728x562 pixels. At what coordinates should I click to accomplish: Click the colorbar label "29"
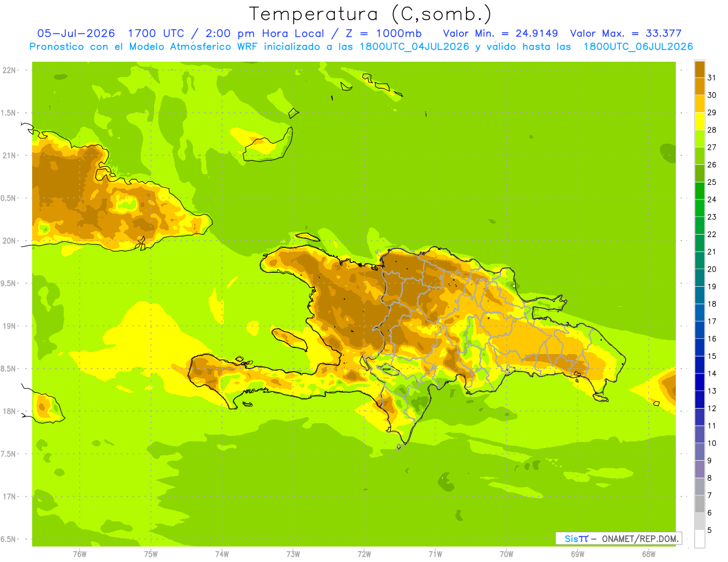712,113
